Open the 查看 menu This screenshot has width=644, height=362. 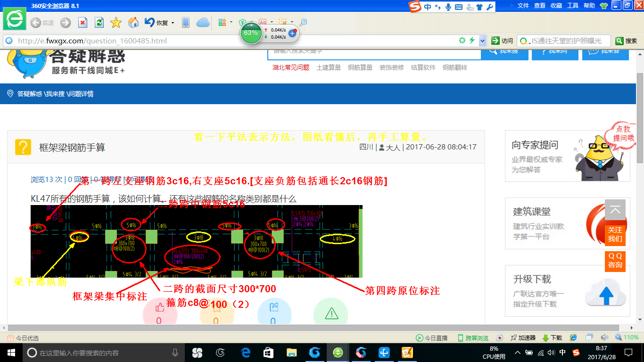point(540,6)
